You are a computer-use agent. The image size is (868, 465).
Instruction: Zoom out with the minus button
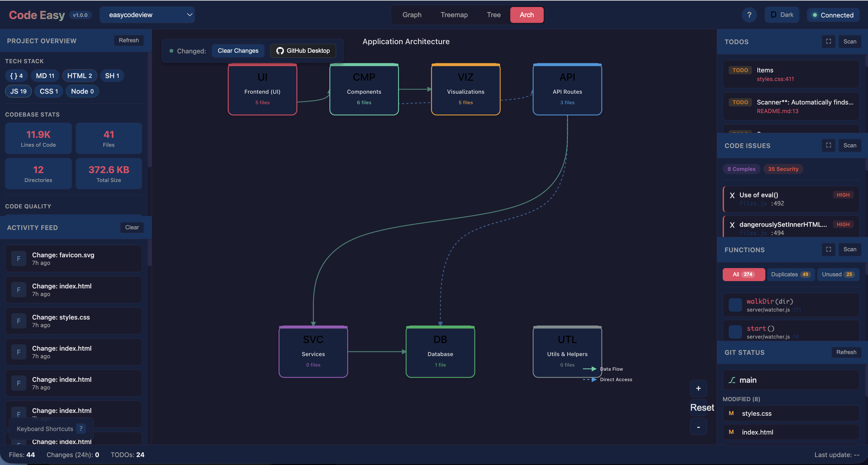tap(699, 427)
